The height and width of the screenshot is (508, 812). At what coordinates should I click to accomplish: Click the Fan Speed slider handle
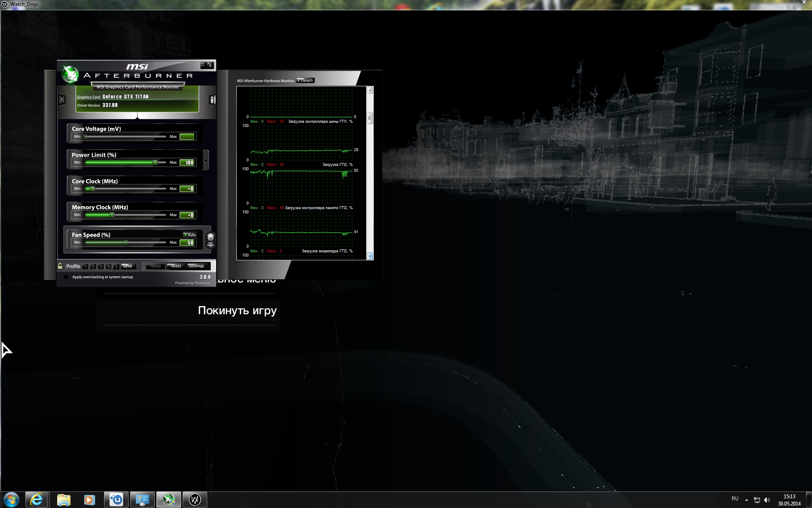126,242
